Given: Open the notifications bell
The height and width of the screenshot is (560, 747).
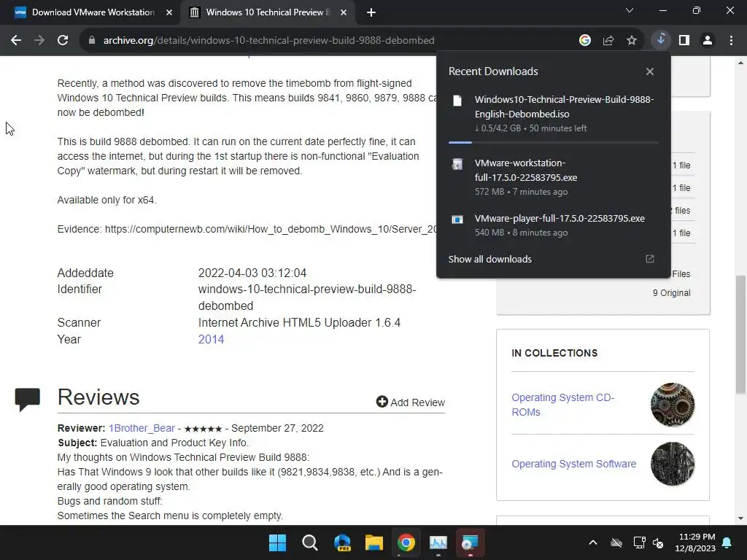Looking at the screenshot, I should tap(727, 542).
